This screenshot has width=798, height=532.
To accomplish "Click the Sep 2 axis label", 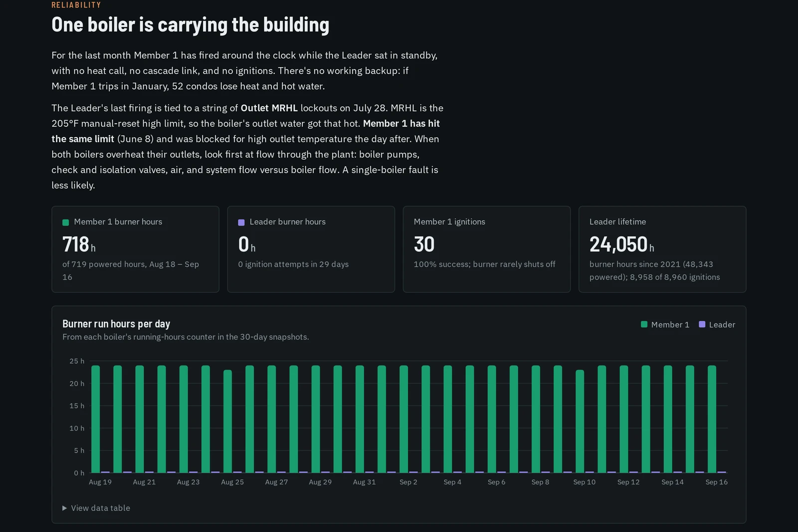I will (408, 482).
